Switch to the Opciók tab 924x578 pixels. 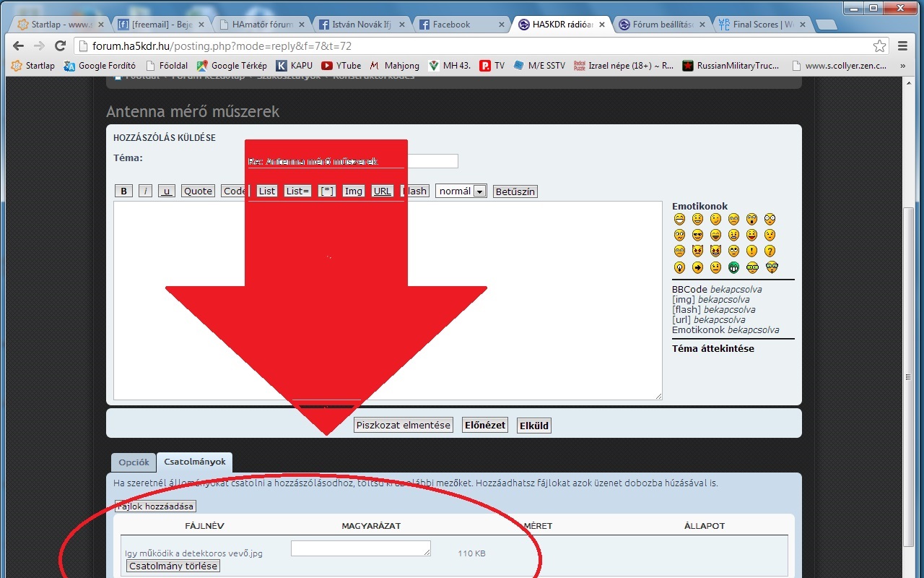click(134, 462)
